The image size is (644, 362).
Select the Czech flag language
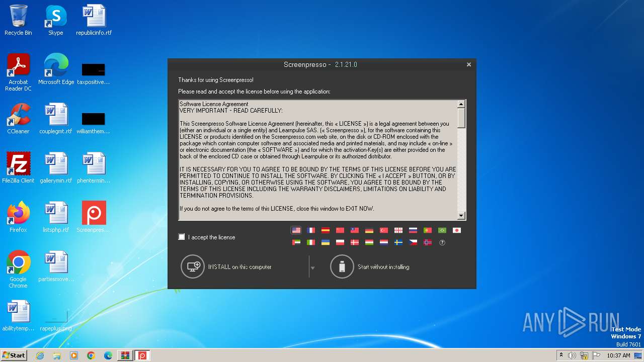(x=413, y=242)
